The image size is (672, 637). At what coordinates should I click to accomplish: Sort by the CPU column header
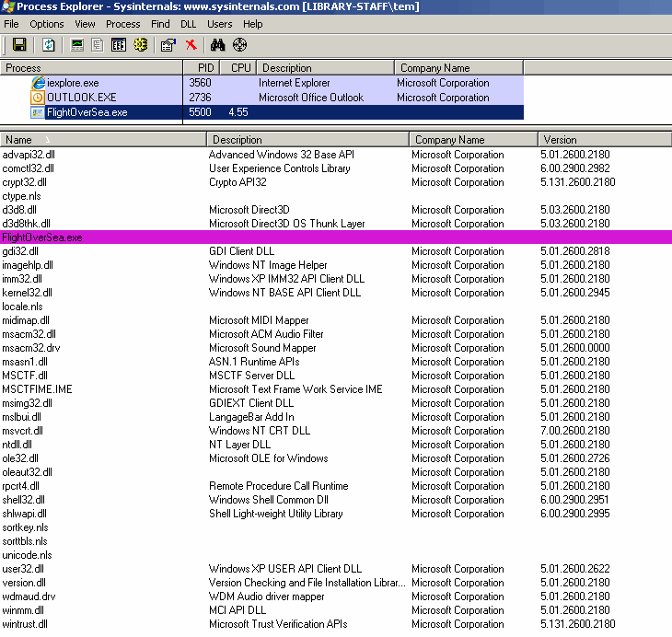point(238,68)
